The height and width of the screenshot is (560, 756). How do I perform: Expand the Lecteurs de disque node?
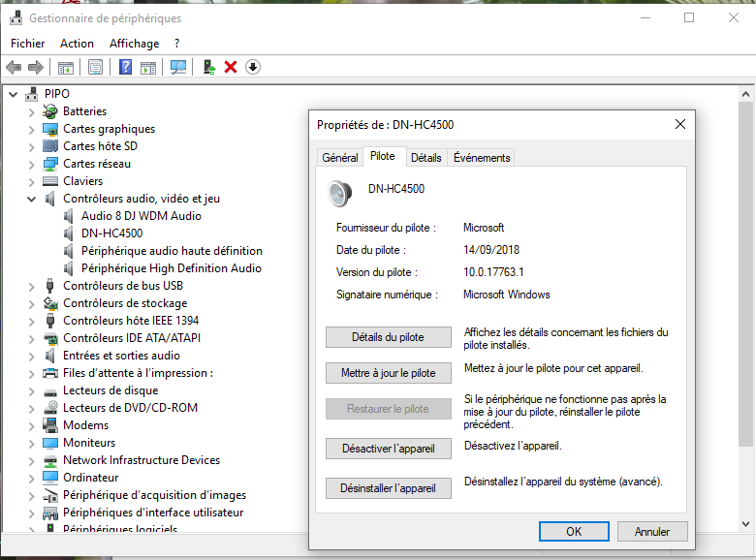pos(31,390)
